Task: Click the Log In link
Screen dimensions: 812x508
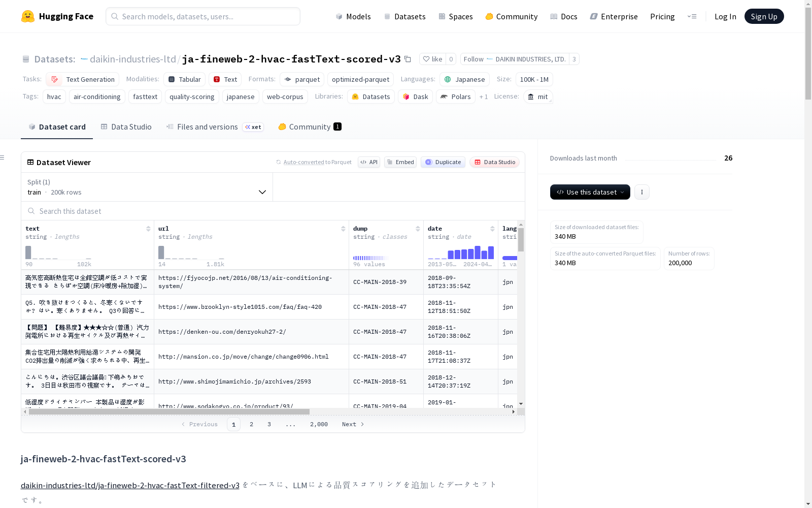Action: click(725, 16)
